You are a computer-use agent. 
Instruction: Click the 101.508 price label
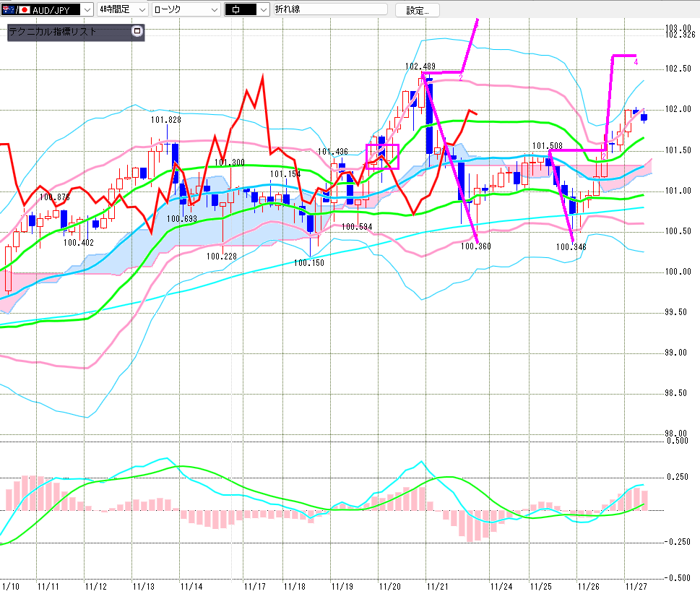pyautogui.click(x=548, y=145)
